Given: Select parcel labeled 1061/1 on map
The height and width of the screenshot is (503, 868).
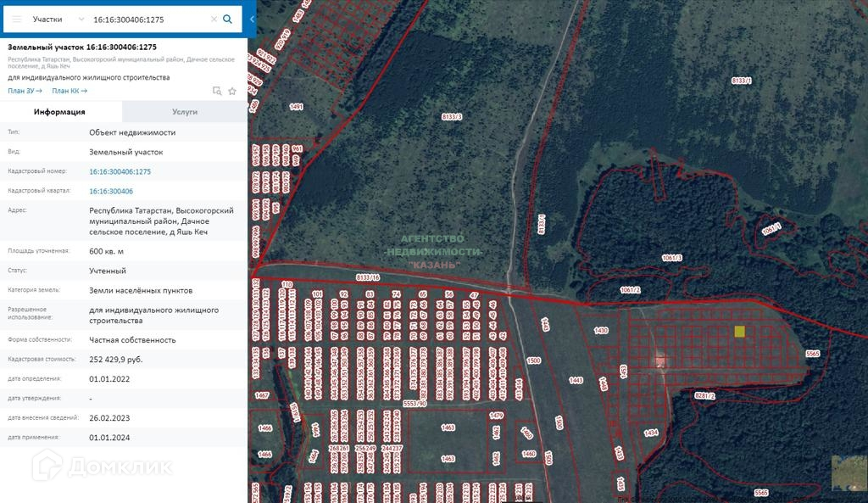Looking at the screenshot, I should pyautogui.click(x=771, y=229).
